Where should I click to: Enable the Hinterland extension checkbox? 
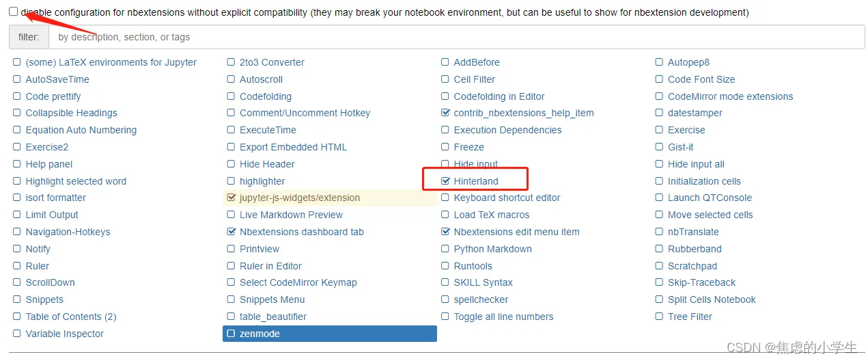click(x=445, y=181)
